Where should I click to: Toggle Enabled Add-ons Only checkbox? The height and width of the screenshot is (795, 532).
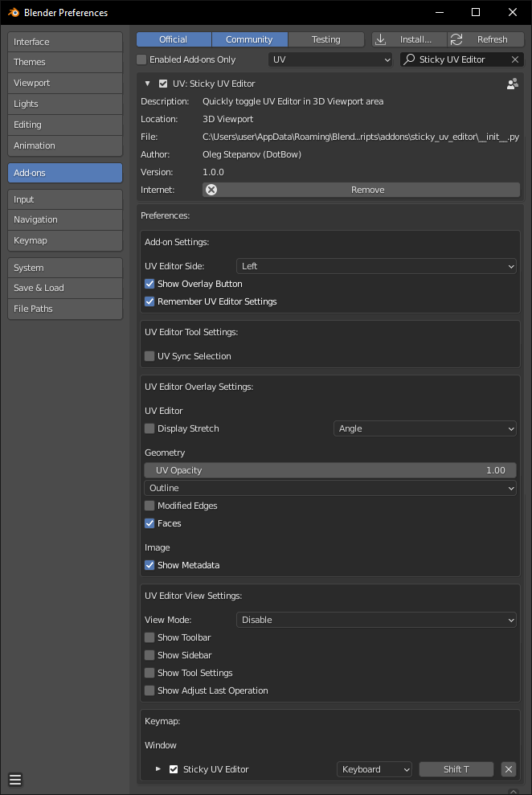click(x=142, y=59)
